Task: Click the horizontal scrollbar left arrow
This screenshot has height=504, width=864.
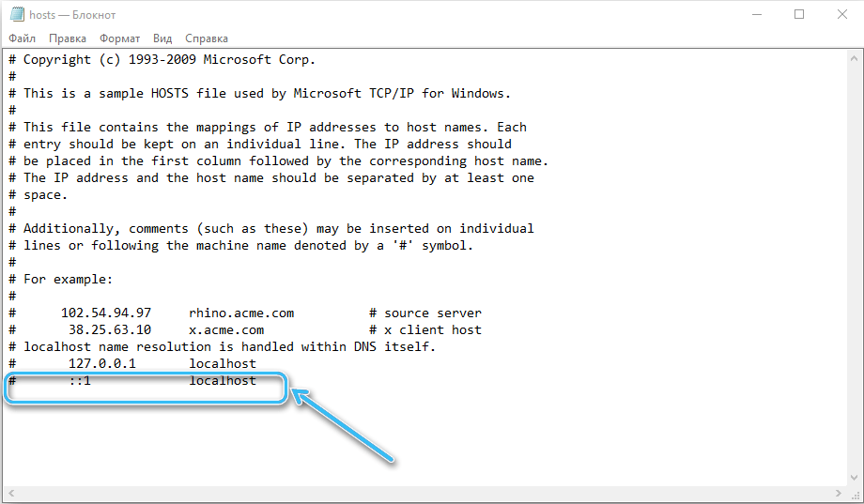Action: tap(11, 493)
